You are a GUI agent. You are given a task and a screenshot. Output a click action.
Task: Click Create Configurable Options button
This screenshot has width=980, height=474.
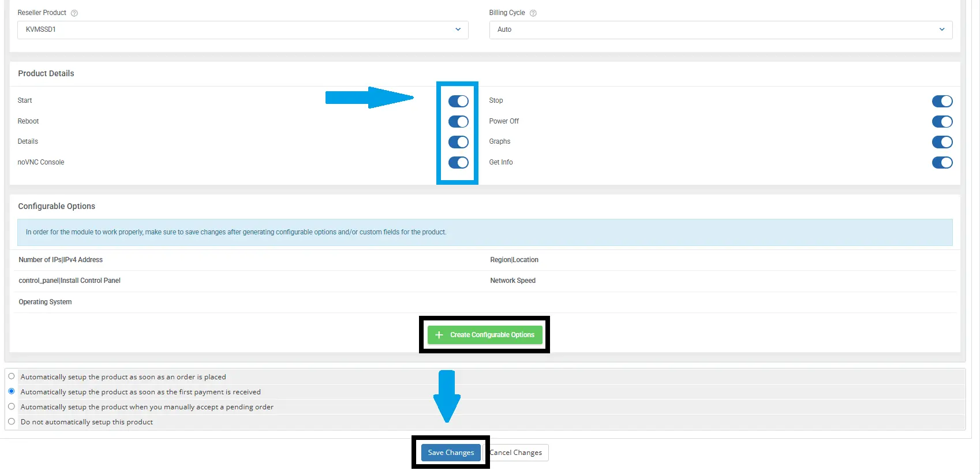click(485, 335)
